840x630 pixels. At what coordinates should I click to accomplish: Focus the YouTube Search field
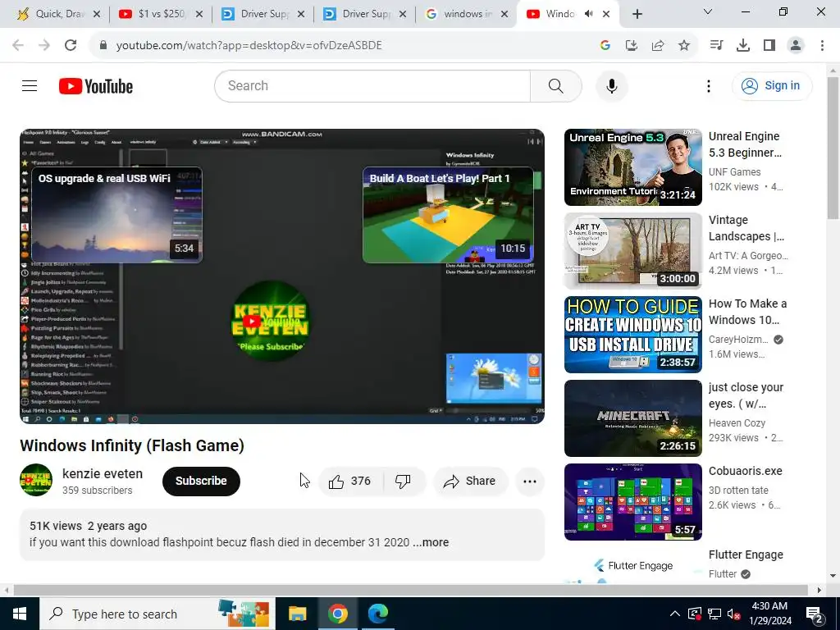pyautogui.click(x=372, y=85)
